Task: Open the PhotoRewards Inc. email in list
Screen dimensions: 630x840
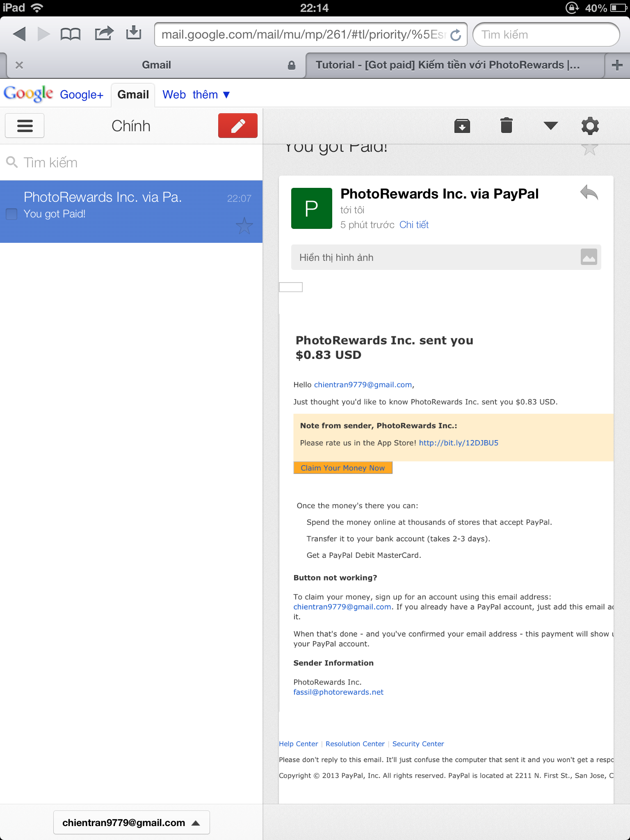Action: [x=131, y=212]
